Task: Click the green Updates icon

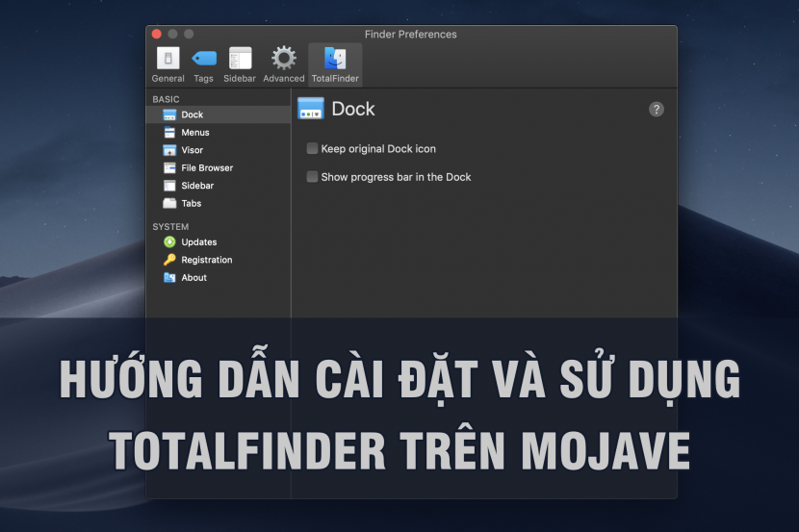Action: pyautogui.click(x=170, y=242)
